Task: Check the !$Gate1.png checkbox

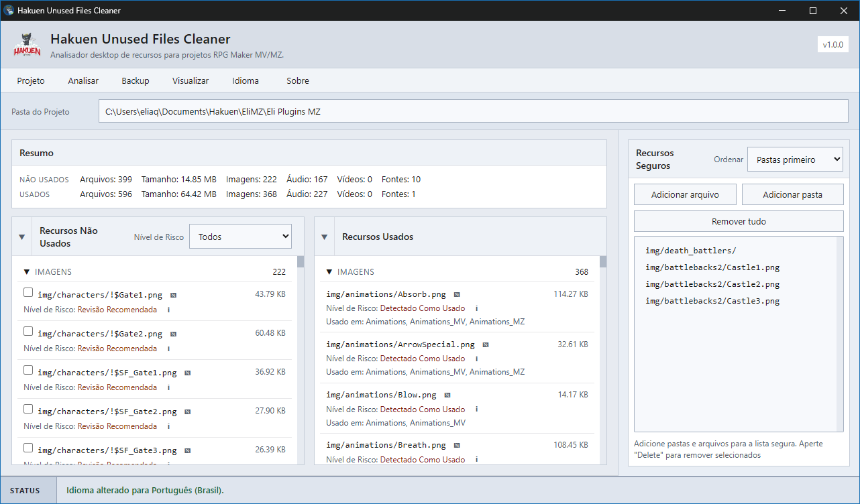Action: point(28,292)
